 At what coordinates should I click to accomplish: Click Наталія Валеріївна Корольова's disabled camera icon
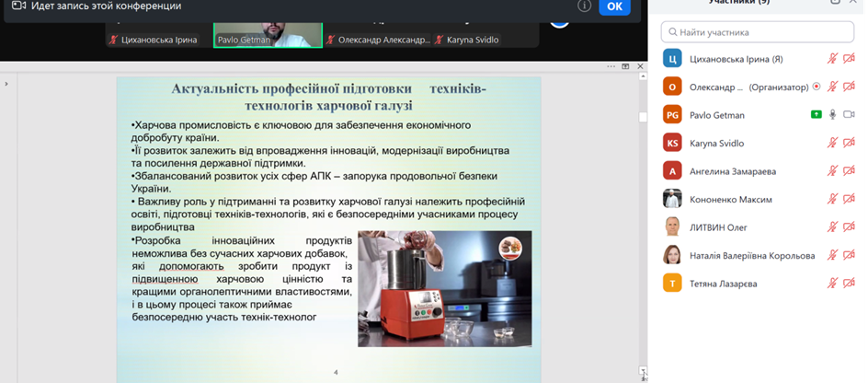click(849, 256)
